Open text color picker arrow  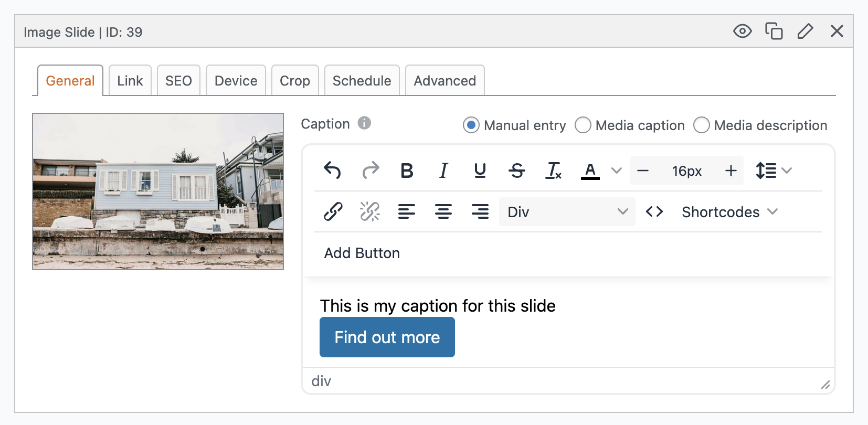click(x=617, y=171)
